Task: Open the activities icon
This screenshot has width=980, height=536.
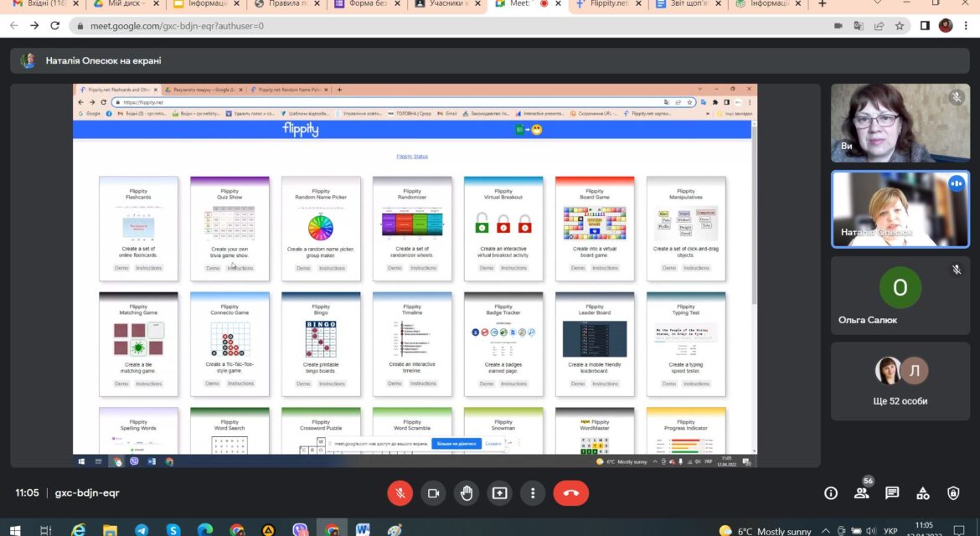Action: [x=922, y=493]
